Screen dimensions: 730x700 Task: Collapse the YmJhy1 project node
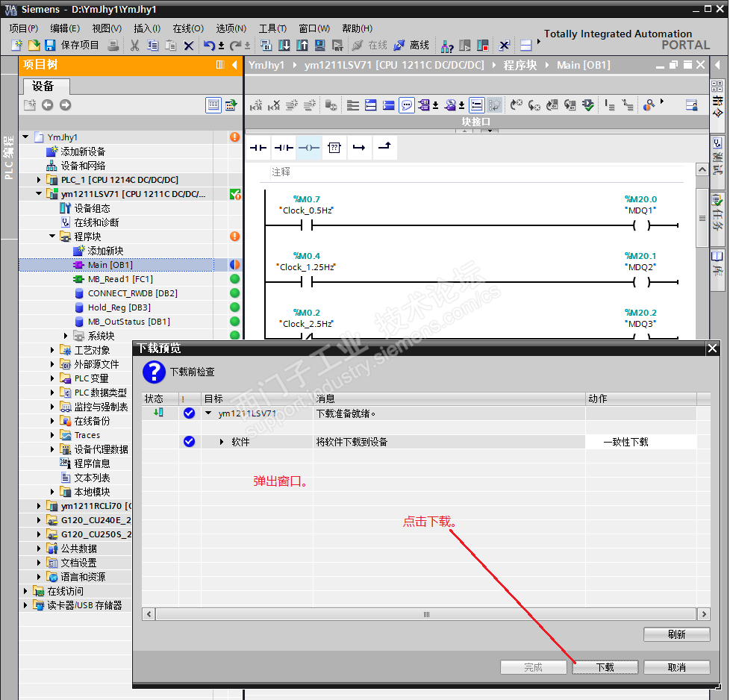click(x=25, y=137)
